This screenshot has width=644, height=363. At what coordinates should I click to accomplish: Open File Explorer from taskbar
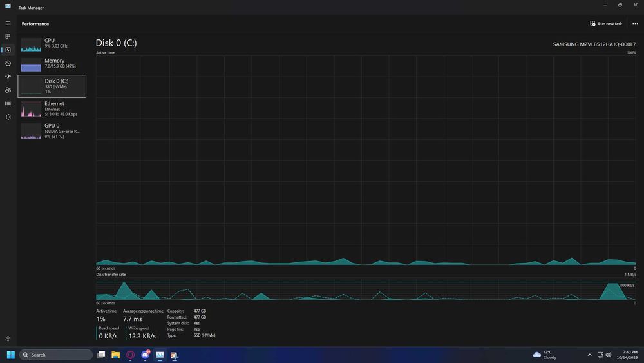(116, 355)
